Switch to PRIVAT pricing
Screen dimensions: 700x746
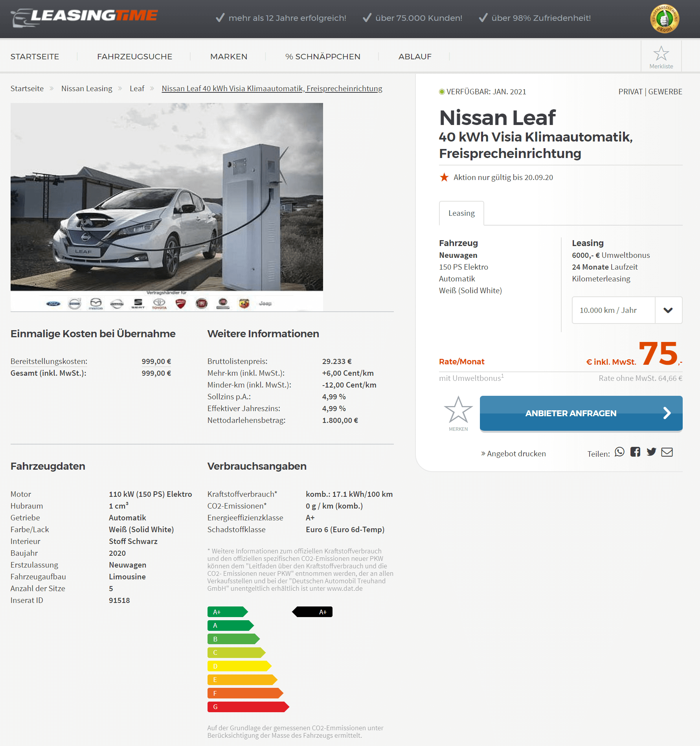[630, 92]
